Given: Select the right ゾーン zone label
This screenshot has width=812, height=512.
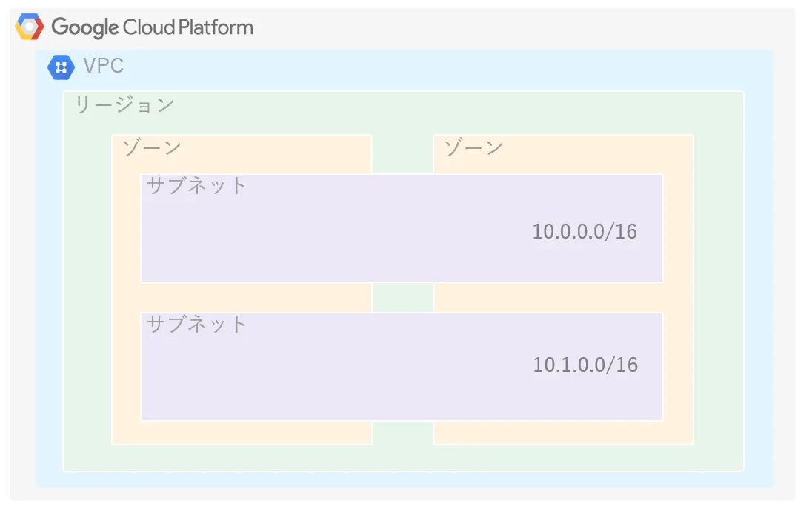Looking at the screenshot, I should click(474, 147).
